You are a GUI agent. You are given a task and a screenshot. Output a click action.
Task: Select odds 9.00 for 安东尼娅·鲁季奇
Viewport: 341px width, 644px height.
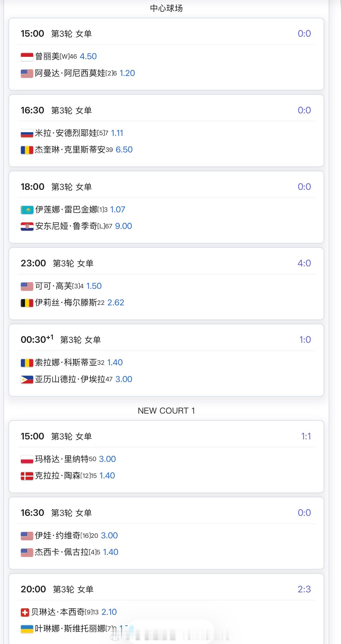[x=123, y=226]
